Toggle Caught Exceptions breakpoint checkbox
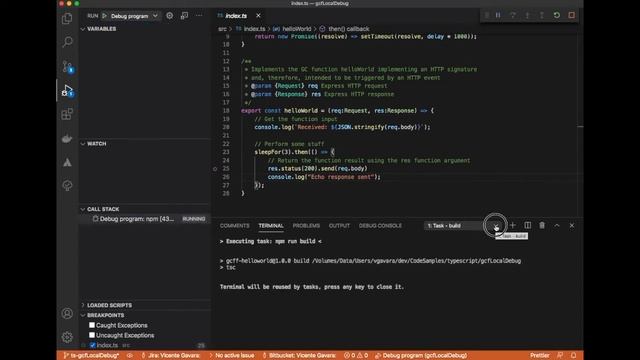Viewport: 640px width, 360px height. pos(92,325)
